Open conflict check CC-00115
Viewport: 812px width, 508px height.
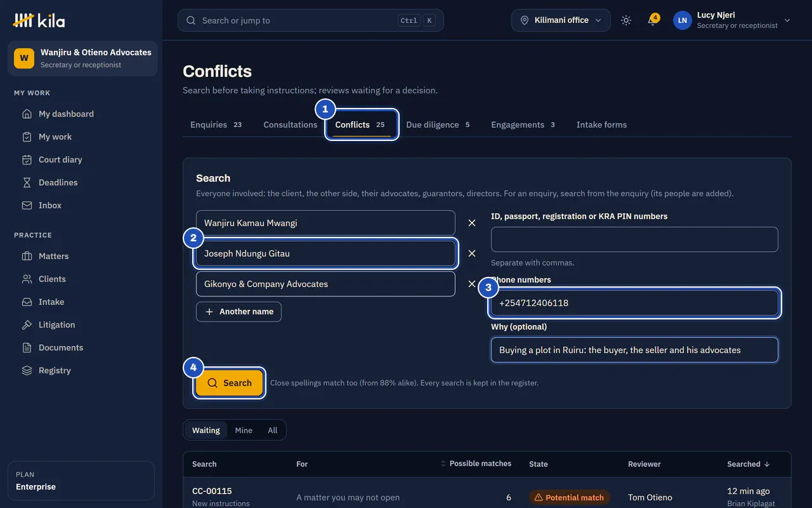point(212,491)
